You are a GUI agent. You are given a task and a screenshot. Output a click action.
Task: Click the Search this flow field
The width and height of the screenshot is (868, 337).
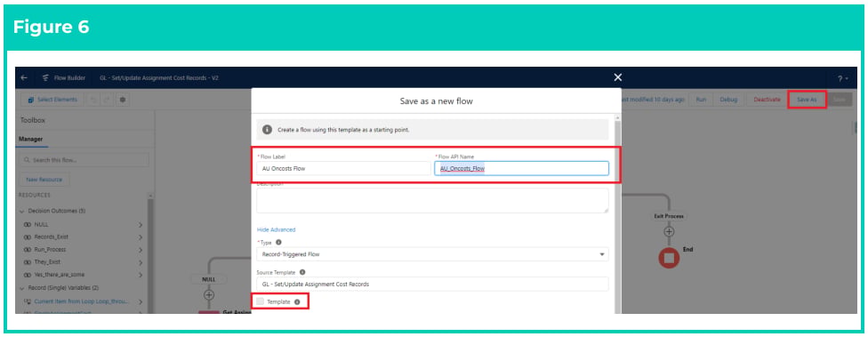coord(84,160)
